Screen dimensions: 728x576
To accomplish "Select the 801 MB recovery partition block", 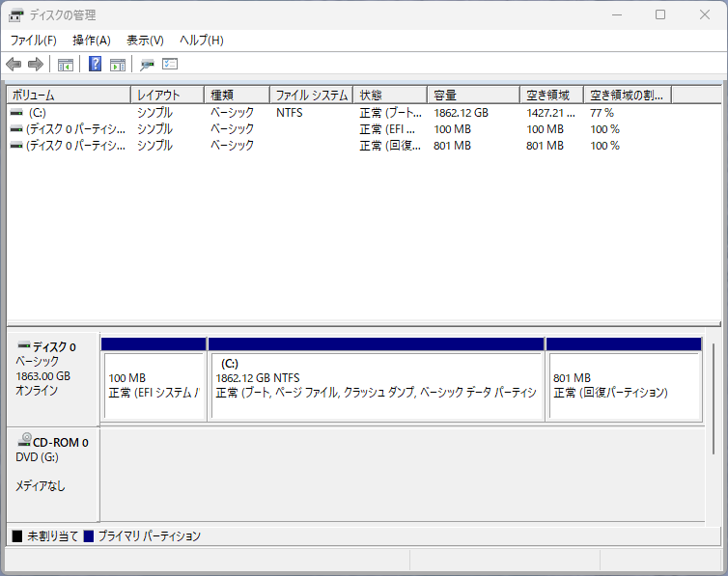I will 624,386.
